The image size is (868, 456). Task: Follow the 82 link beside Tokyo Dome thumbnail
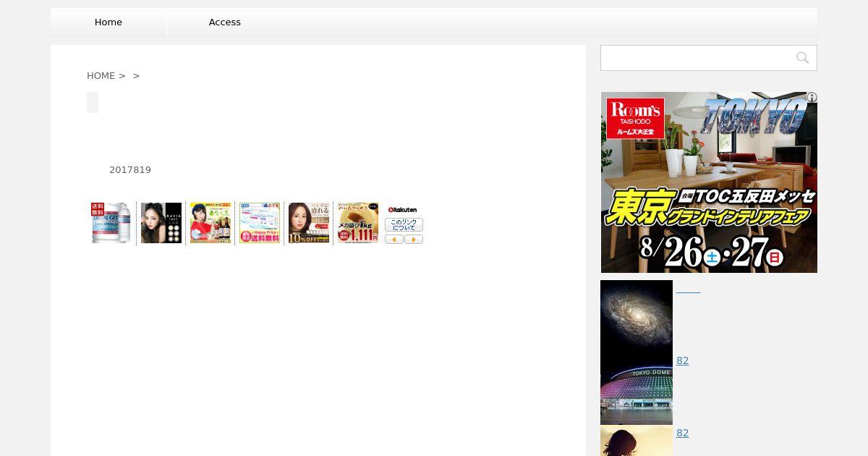(x=683, y=360)
